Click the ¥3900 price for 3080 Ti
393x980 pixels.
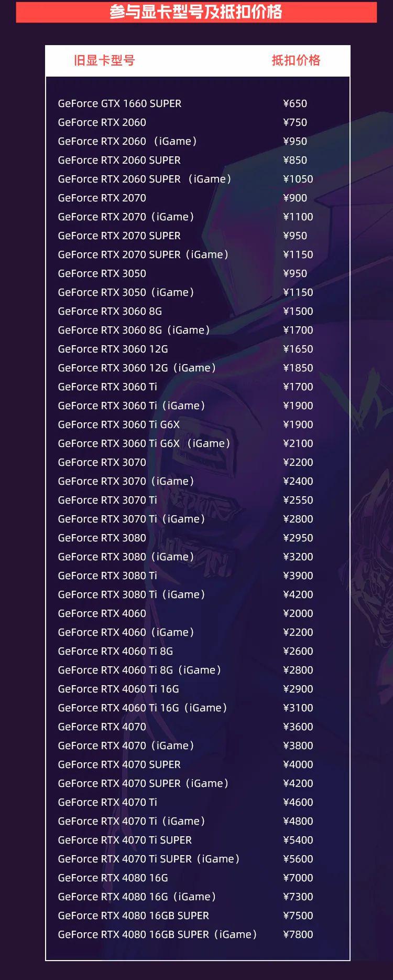[298, 576]
